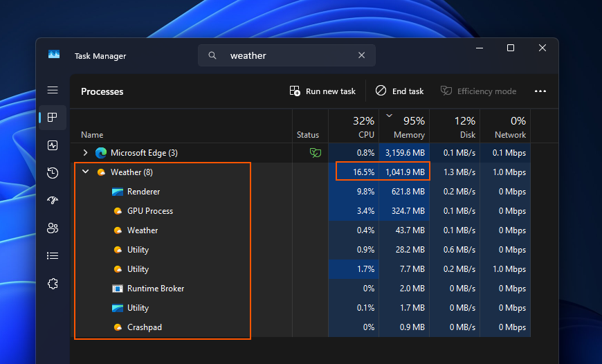Click the search box containing weather
Screen dimensions: 602x364
point(286,55)
